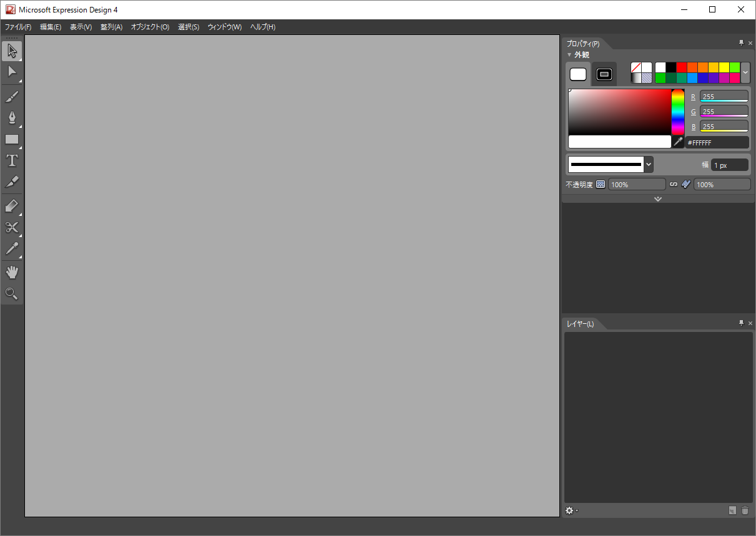The height and width of the screenshot is (536, 756).
Task: Pick the black swatch
Action: click(671, 67)
